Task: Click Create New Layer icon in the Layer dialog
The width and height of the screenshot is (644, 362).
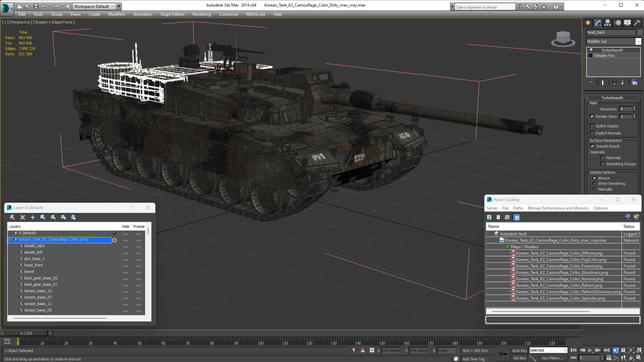Action: coord(12,217)
